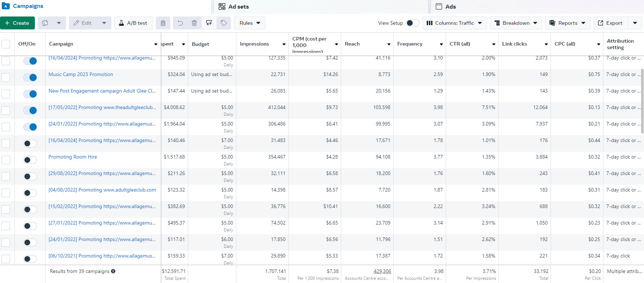
Task: Open the Columns: Traffic dropdown
Action: [x=454, y=23]
